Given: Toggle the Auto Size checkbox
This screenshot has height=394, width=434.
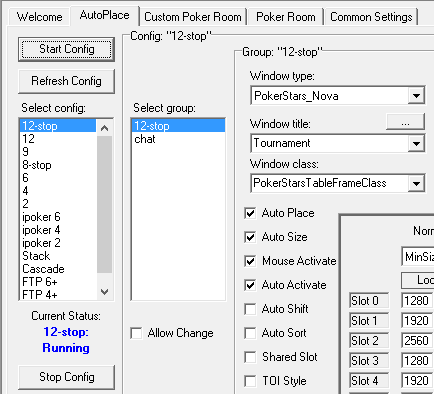Looking at the screenshot, I should click(x=250, y=237).
